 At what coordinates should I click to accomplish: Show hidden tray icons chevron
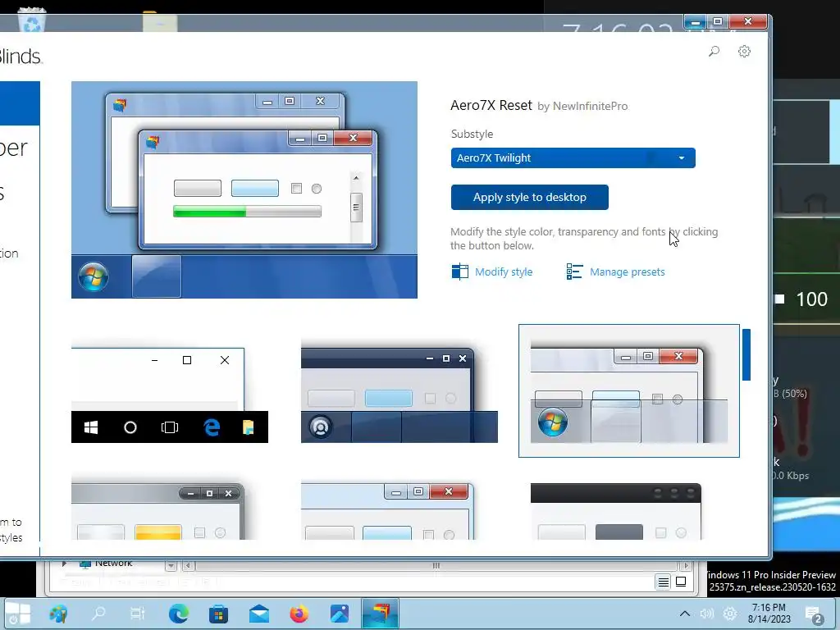click(x=685, y=614)
